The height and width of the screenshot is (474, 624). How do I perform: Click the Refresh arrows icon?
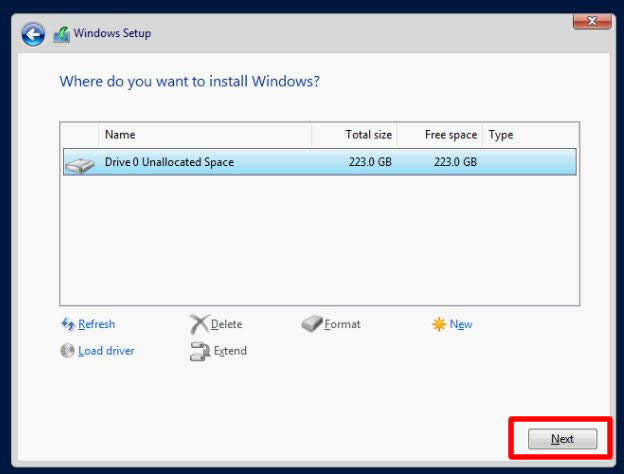[68, 324]
